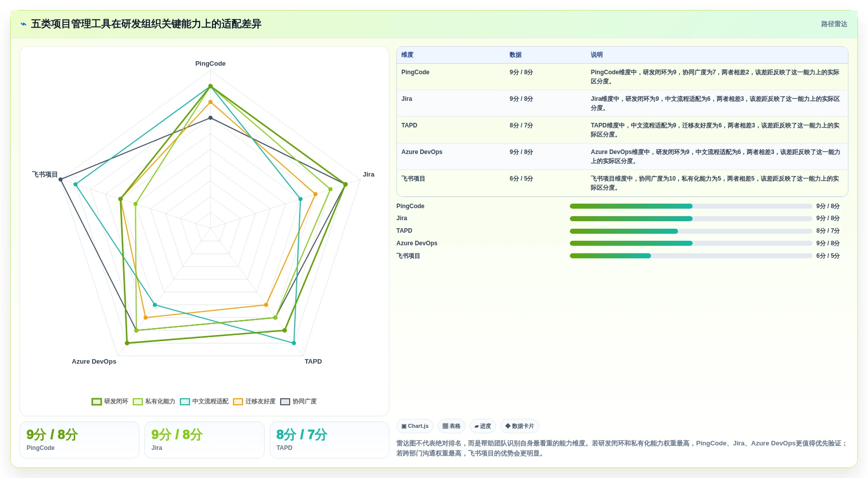Screen dimensions: 868x478
Task: Click the TAPD axis label on radar
Action: (x=313, y=362)
